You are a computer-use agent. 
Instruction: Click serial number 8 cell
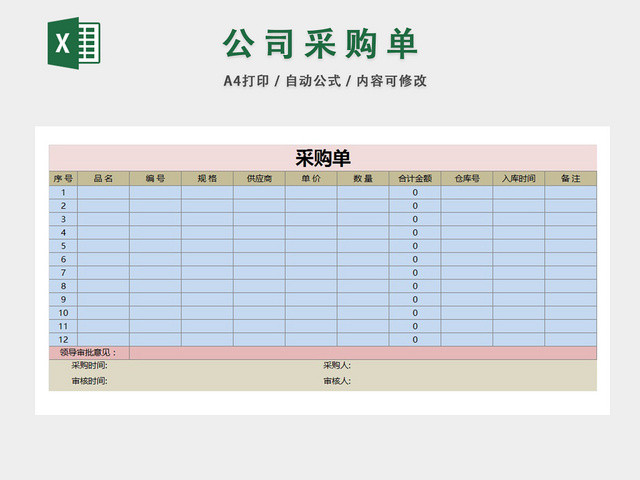[x=63, y=286]
